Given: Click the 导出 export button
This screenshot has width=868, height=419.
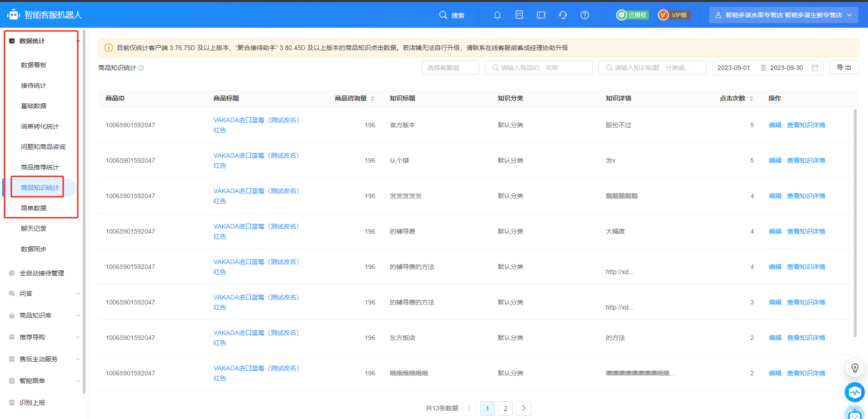Looking at the screenshot, I should pos(844,67).
